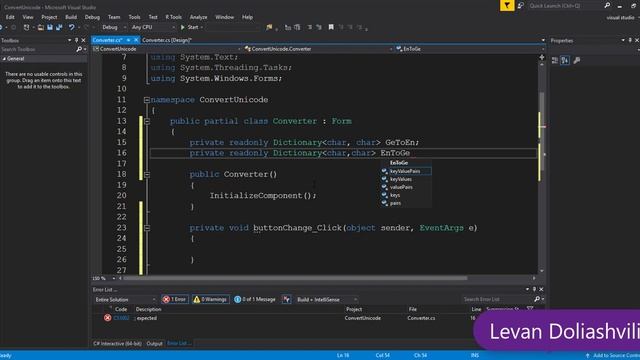The height and width of the screenshot is (360, 640).
Task: Open the Debug configuration dropdown
Action: [113, 27]
